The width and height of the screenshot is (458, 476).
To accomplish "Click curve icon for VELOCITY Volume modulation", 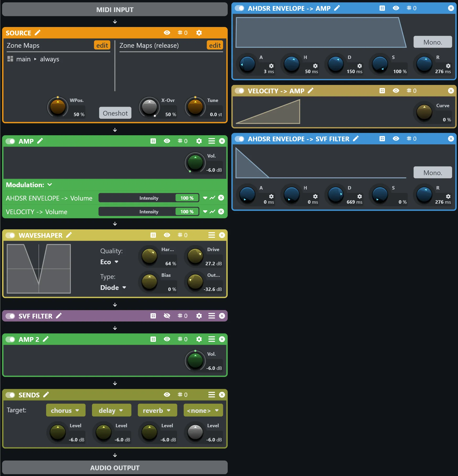I will [x=212, y=211].
